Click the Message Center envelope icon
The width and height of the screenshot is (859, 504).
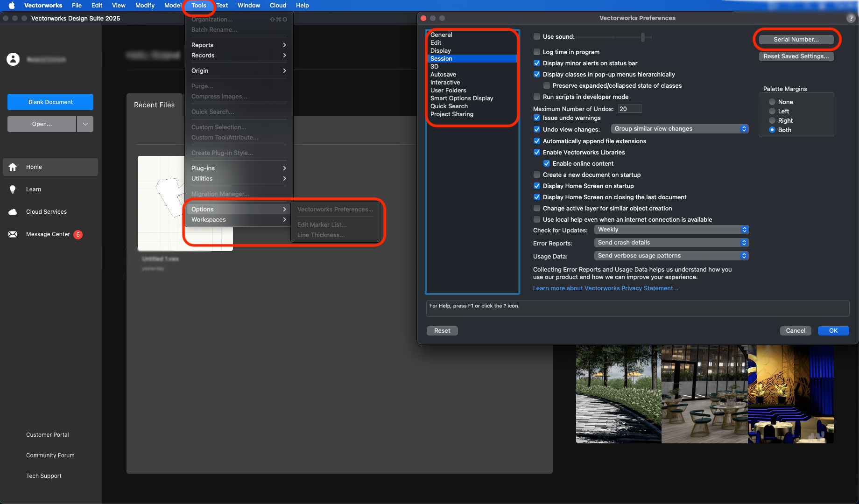pos(13,234)
